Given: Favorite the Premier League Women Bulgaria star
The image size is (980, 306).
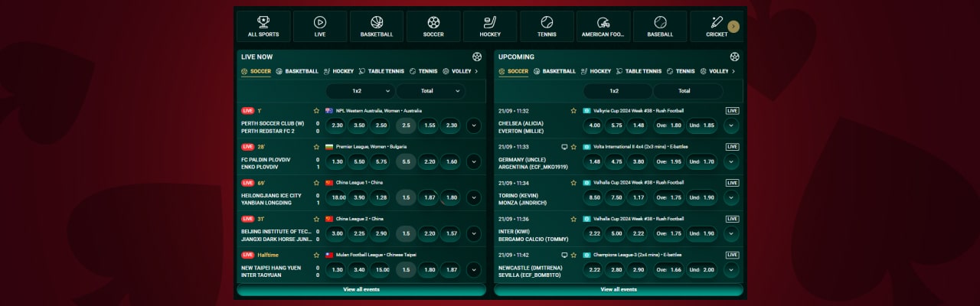Looking at the screenshot, I should (x=316, y=146).
